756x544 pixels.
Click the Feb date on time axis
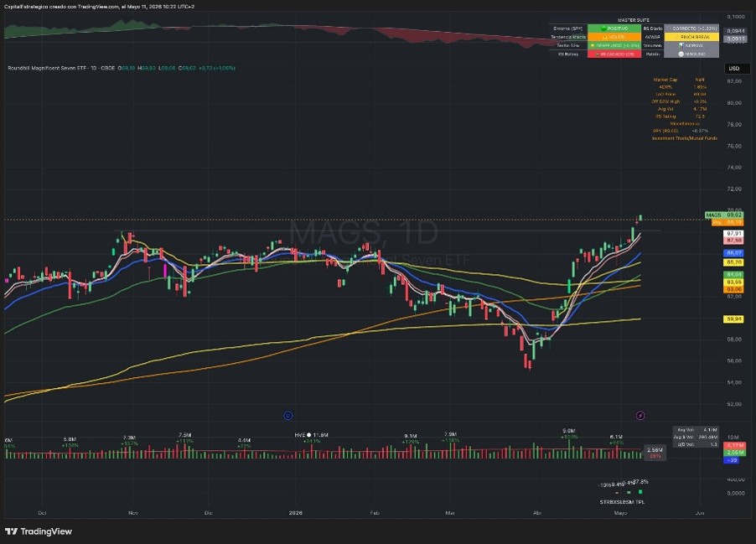(x=375, y=513)
